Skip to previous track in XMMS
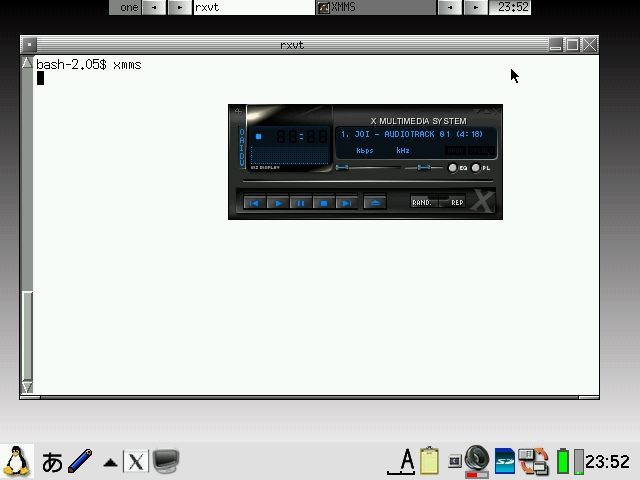This screenshot has width=640, height=480. (x=255, y=203)
